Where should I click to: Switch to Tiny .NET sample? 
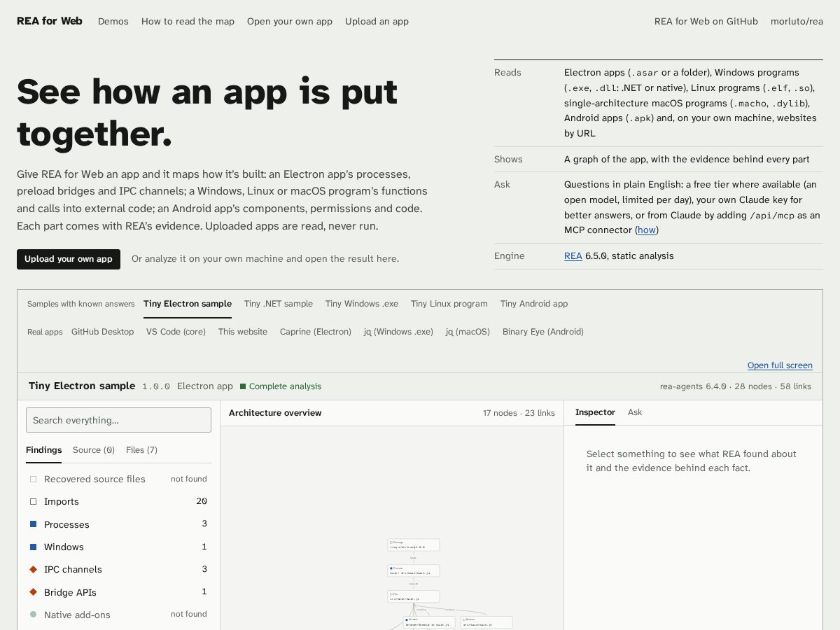pos(279,304)
